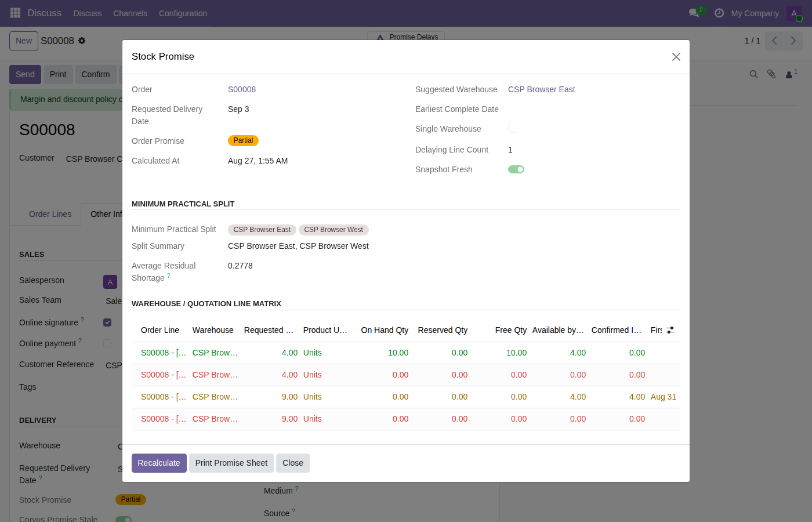Click the search icon in chatter
Screen dimensions: 812x522
[x=753, y=74]
